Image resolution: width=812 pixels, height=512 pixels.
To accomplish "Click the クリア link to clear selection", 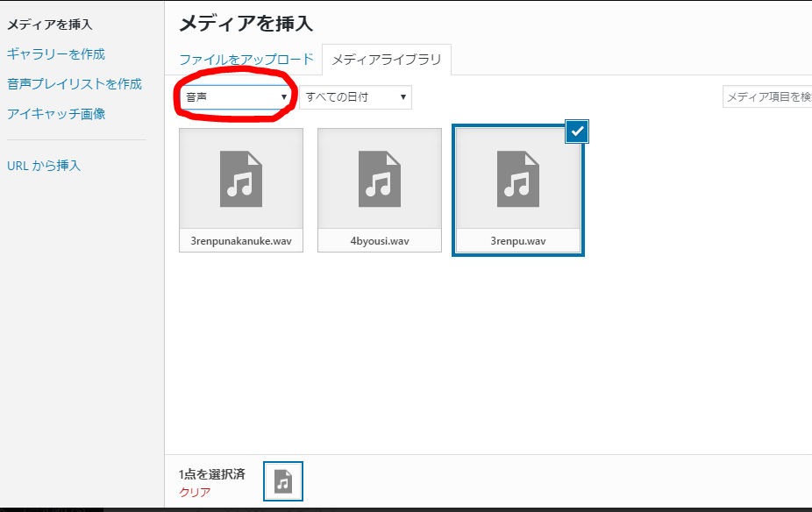I will pyautogui.click(x=194, y=492).
